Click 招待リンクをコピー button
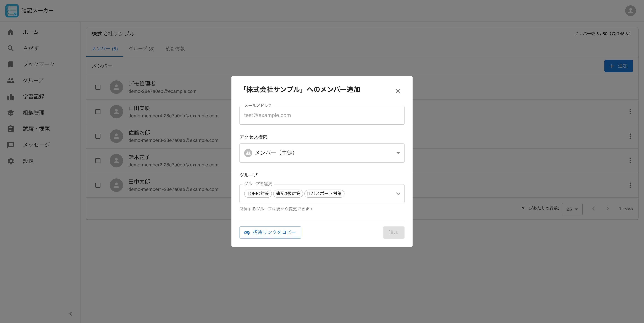644x323 pixels. coord(270,233)
